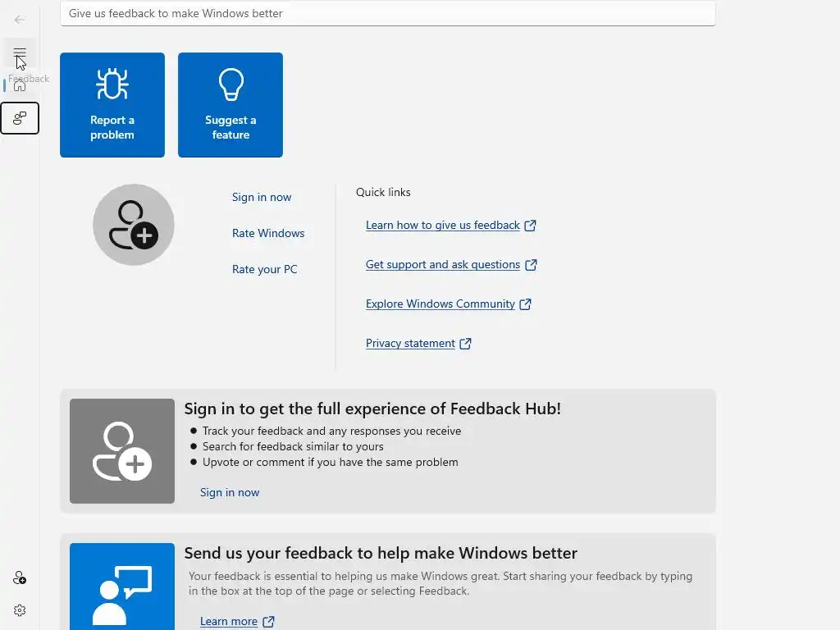Open the Privacy statement link

[x=410, y=344]
